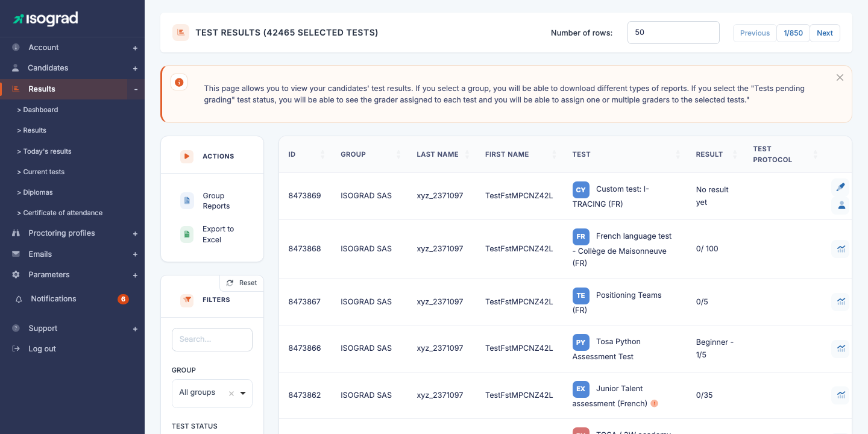Click Group Reports action
This screenshot has width=868, height=434.
[x=216, y=201]
